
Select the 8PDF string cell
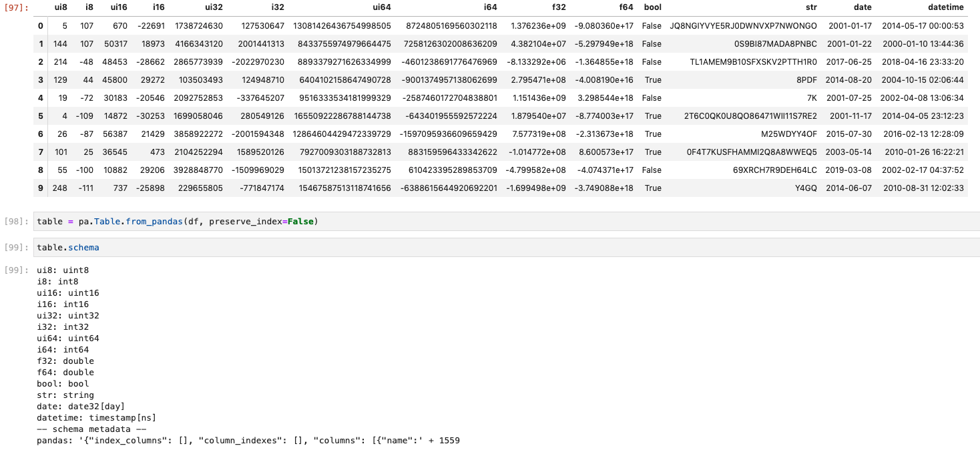click(x=806, y=79)
